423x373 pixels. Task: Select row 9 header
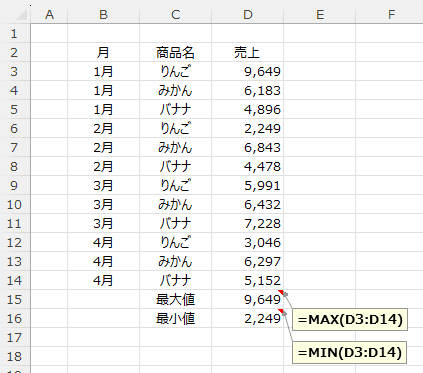click(14, 185)
